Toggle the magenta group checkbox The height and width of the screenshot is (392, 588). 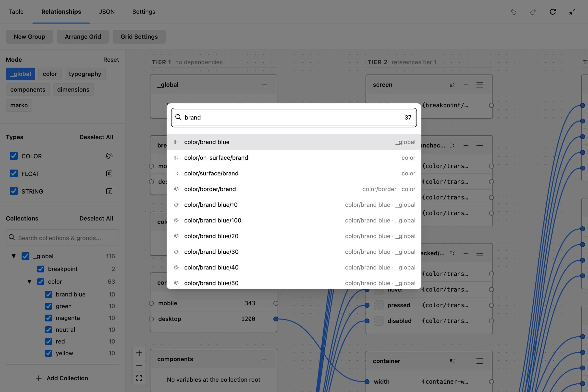[x=49, y=318]
